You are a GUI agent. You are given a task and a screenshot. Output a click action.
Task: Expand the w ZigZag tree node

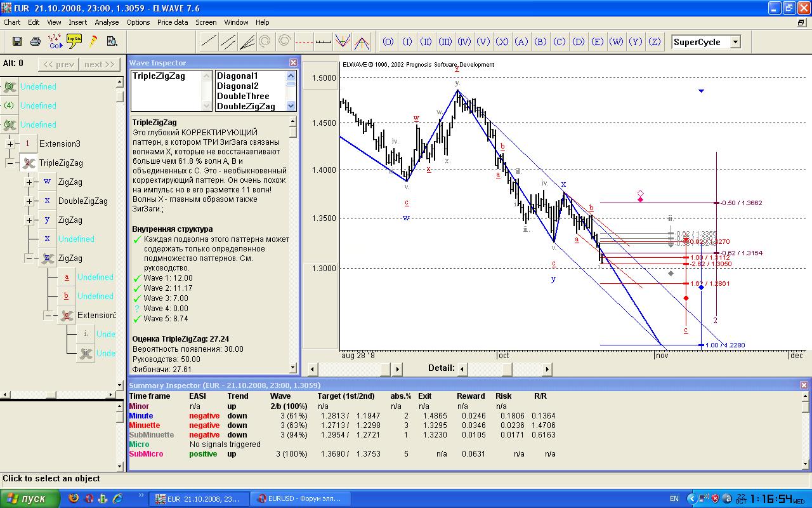click(x=29, y=182)
